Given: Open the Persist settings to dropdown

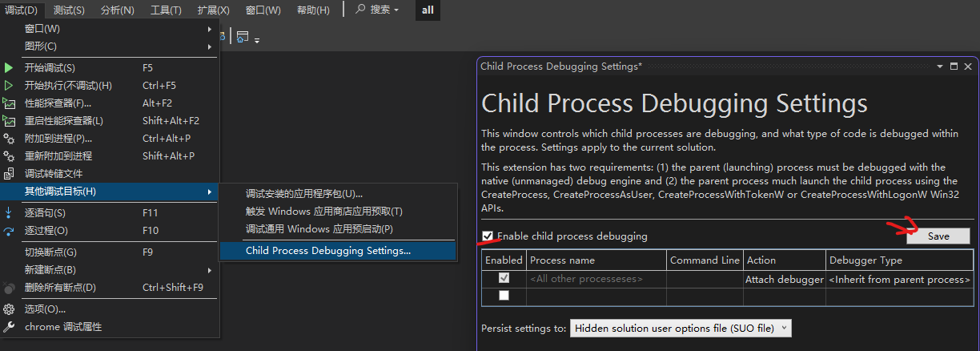Looking at the screenshot, I should pyautogui.click(x=681, y=329).
